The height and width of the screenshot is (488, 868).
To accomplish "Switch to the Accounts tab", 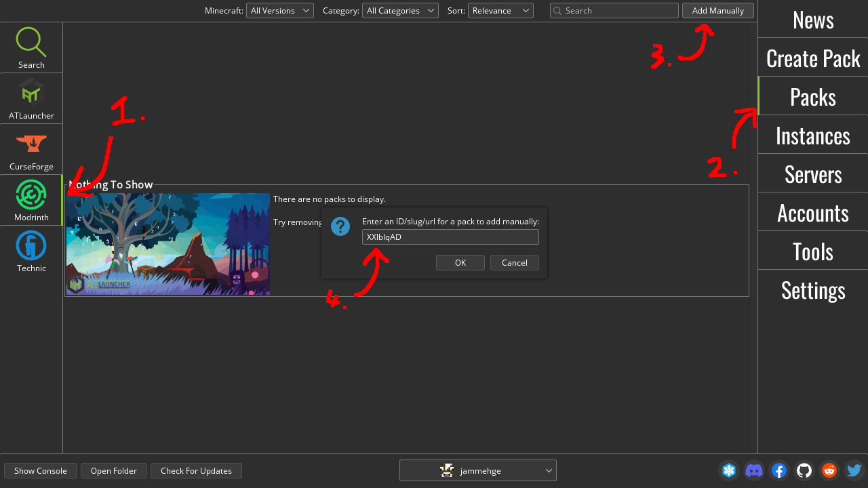I will tap(812, 212).
